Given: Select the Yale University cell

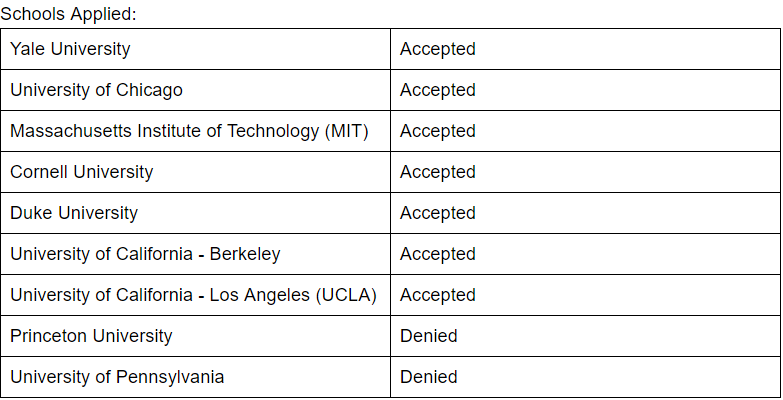Looking at the screenshot, I should (70, 49).
